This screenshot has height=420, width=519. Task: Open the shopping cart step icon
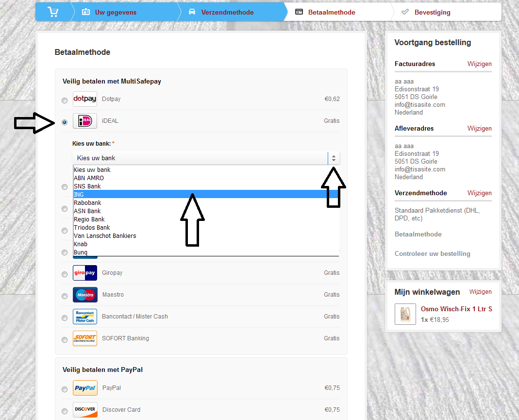click(53, 12)
